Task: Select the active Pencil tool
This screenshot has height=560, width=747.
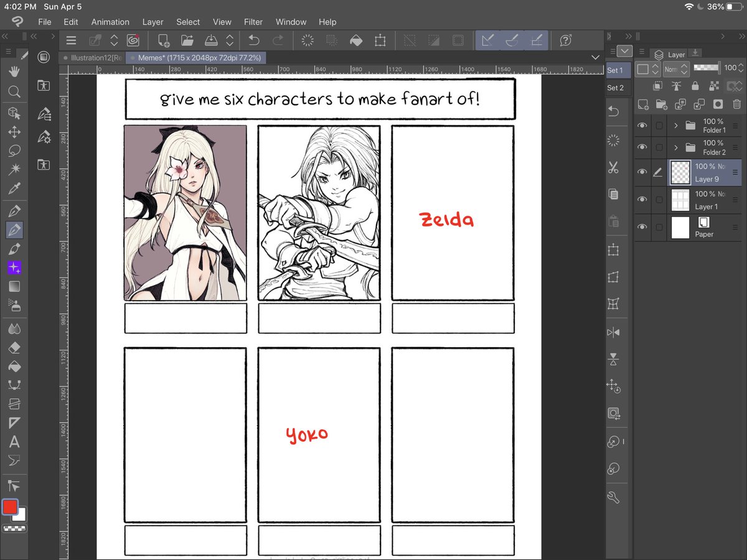Action: pyautogui.click(x=14, y=230)
